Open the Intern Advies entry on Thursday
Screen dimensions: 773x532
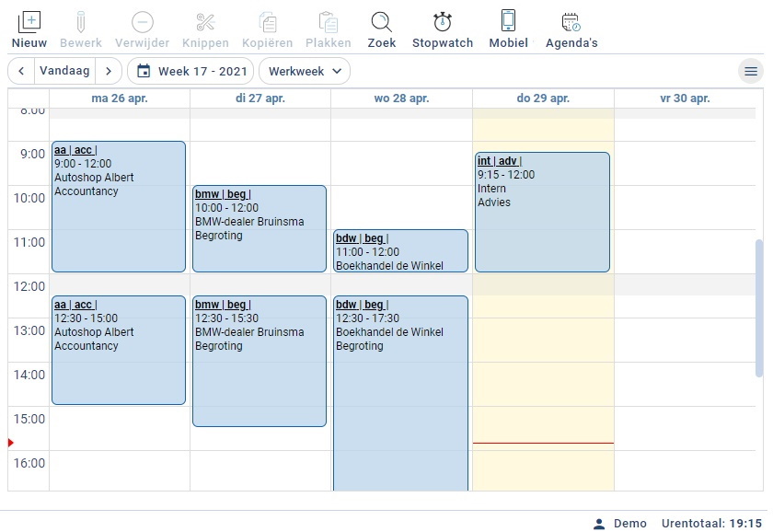(x=542, y=212)
